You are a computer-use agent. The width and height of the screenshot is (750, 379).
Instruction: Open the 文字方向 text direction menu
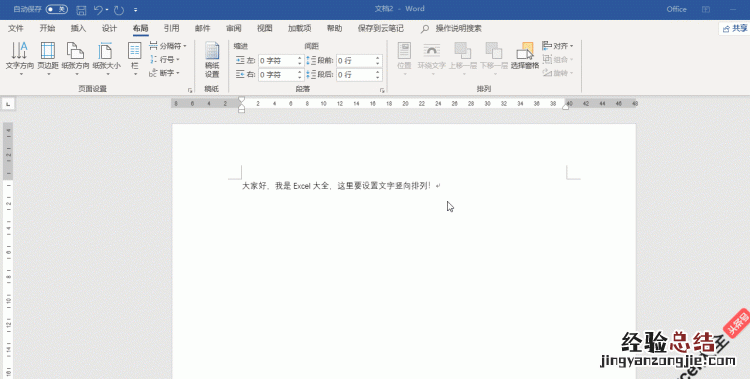coord(20,58)
